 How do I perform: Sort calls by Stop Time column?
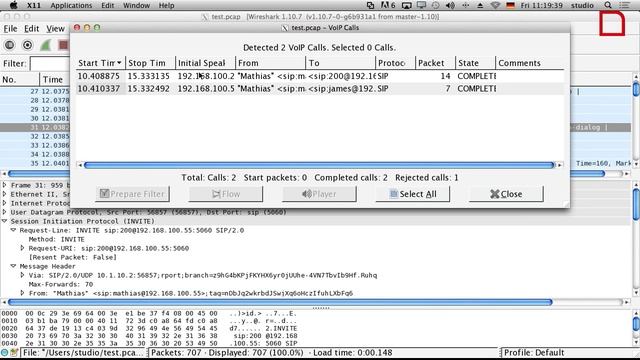tap(150, 63)
